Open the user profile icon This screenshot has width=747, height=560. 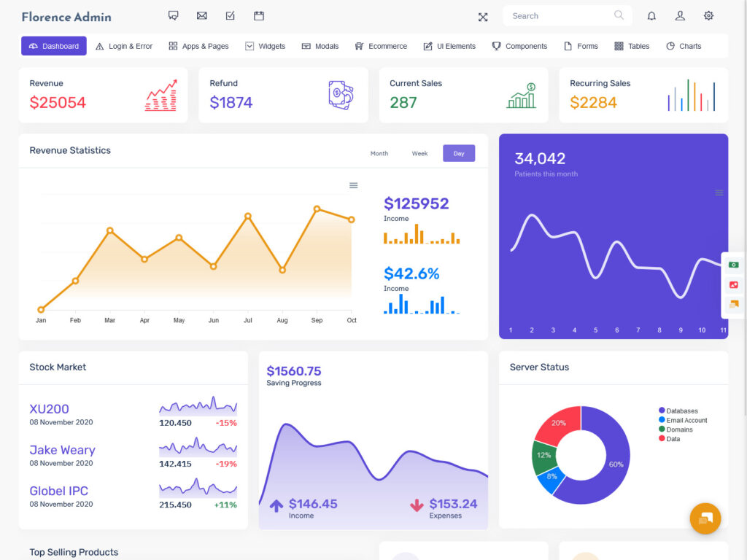tap(680, 16)
